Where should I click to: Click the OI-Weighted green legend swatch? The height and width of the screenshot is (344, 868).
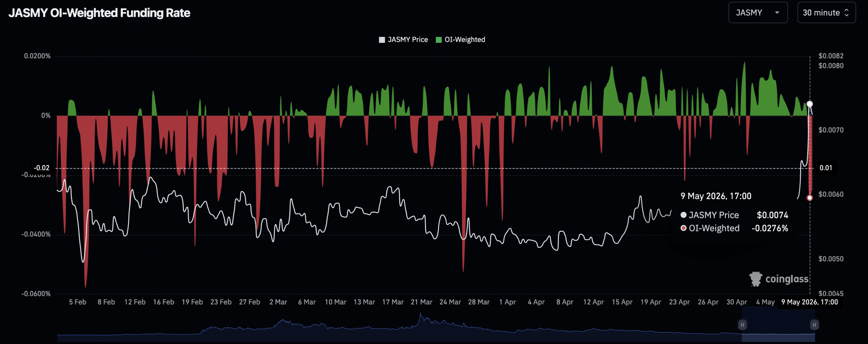(x=439, y=40)
